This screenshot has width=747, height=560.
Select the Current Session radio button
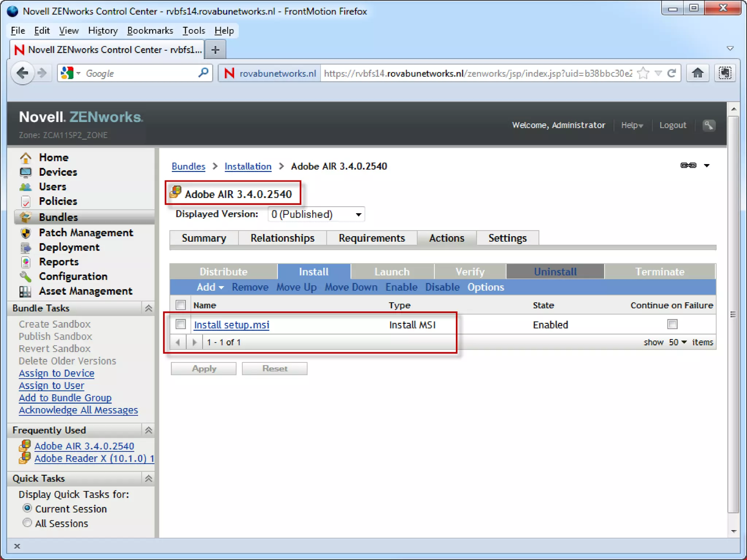[x=27, y=508]
